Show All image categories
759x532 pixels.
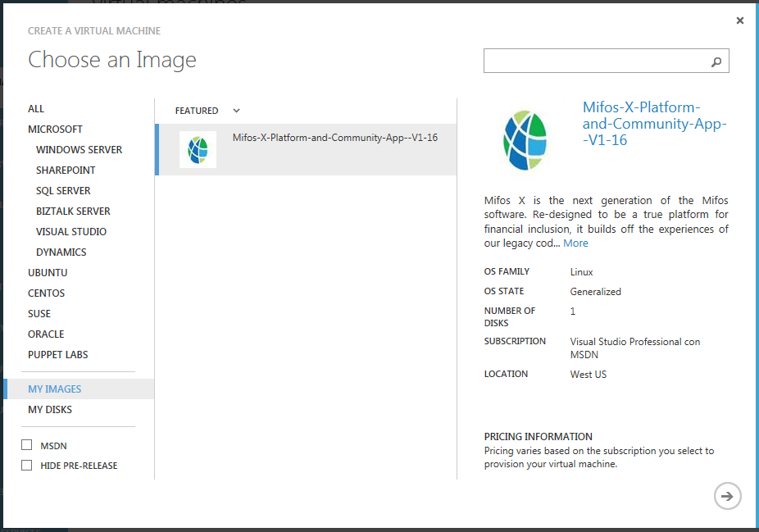36,109
